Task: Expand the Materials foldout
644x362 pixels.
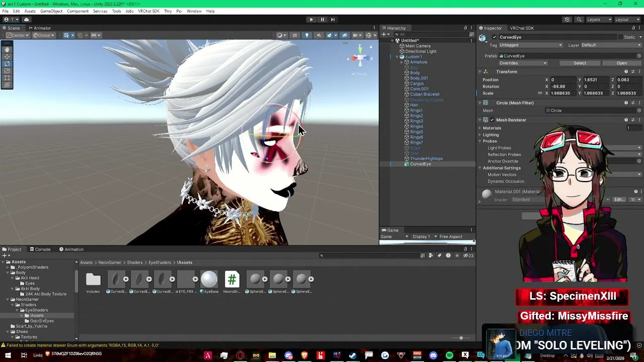Action: [480, 128]
